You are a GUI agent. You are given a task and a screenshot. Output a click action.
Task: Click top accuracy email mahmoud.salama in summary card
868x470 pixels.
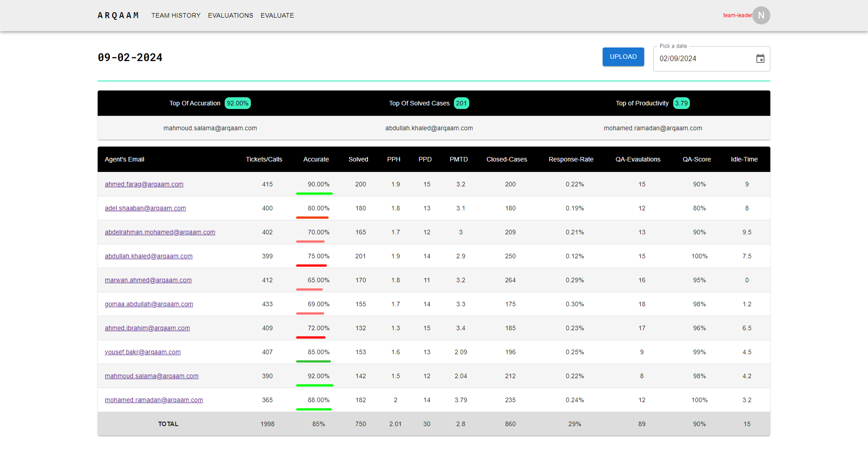[210, 128]
